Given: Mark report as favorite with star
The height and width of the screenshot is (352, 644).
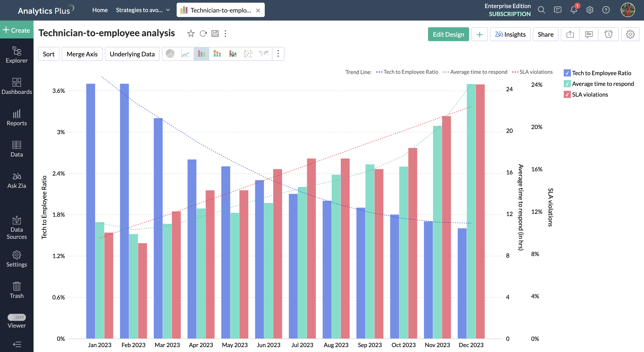Looking at the screenshot, I should click(191, 34).
